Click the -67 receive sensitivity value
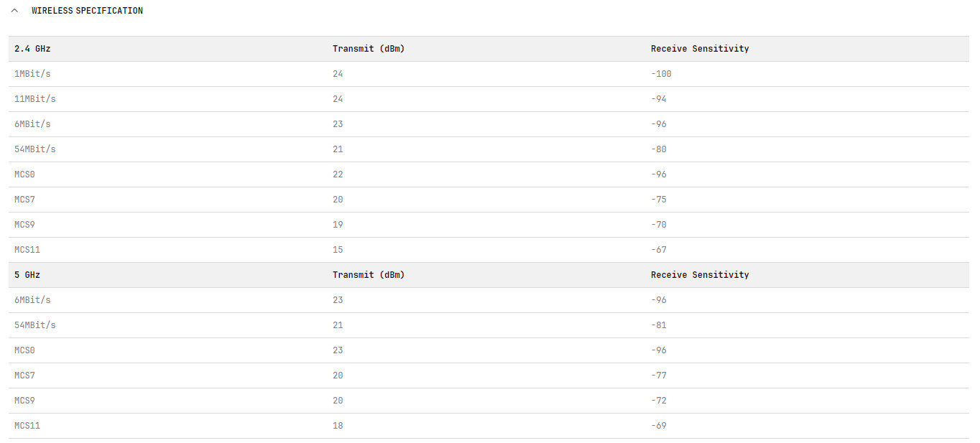Image resolution: width=980 pixels, height=443 pixels. coord(658,250)
